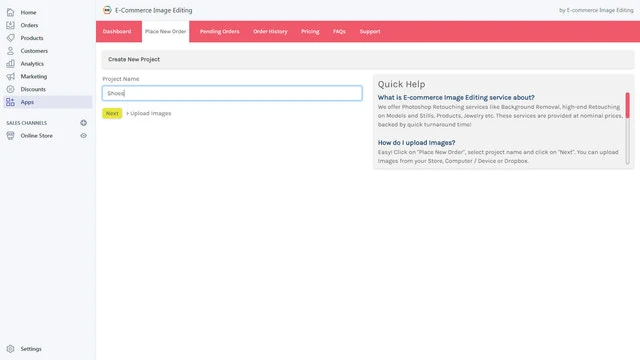
Task: Open Online Store sales channel
Action: [x=36, y=136]
